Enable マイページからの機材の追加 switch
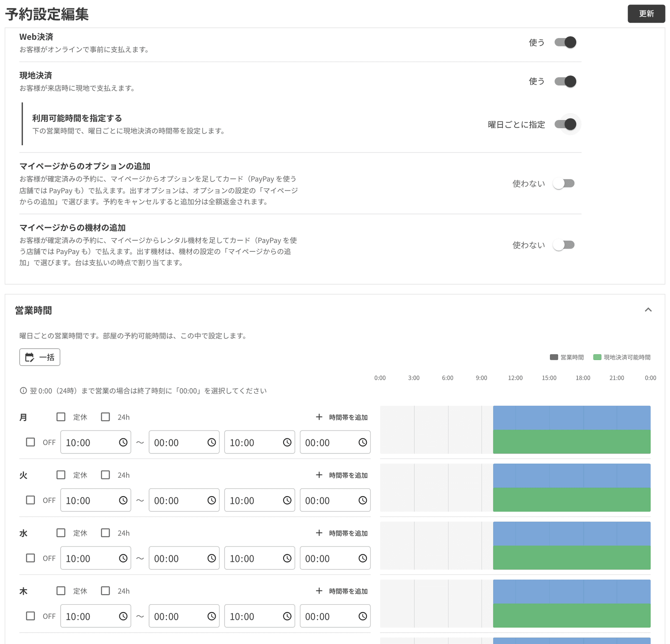The height and width of the screenshot is (644, 670). click(x=564, y=245)
